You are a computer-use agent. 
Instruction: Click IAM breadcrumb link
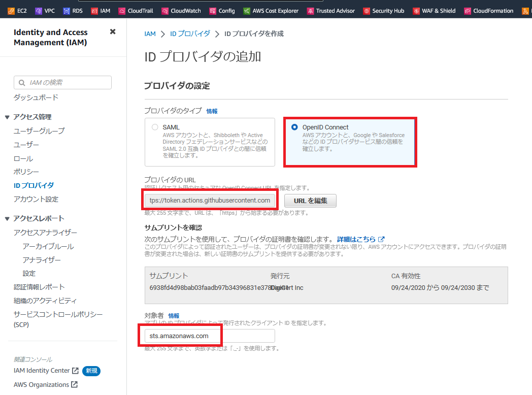150,34
